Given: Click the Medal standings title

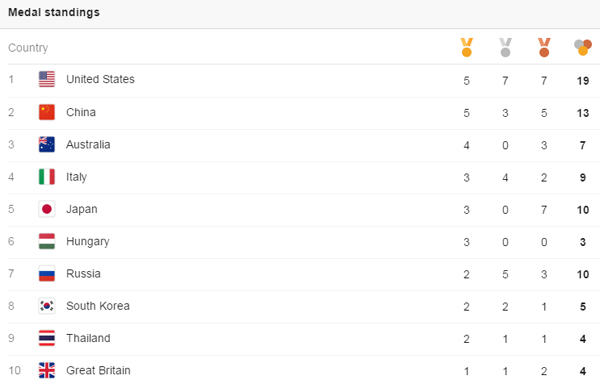Looking at the screenshot, I should pos(54,12).
